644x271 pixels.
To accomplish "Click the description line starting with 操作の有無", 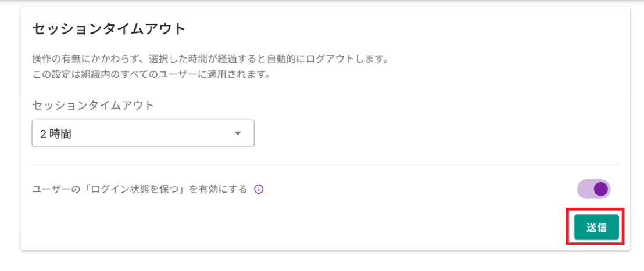I will (x=209, y=60).
